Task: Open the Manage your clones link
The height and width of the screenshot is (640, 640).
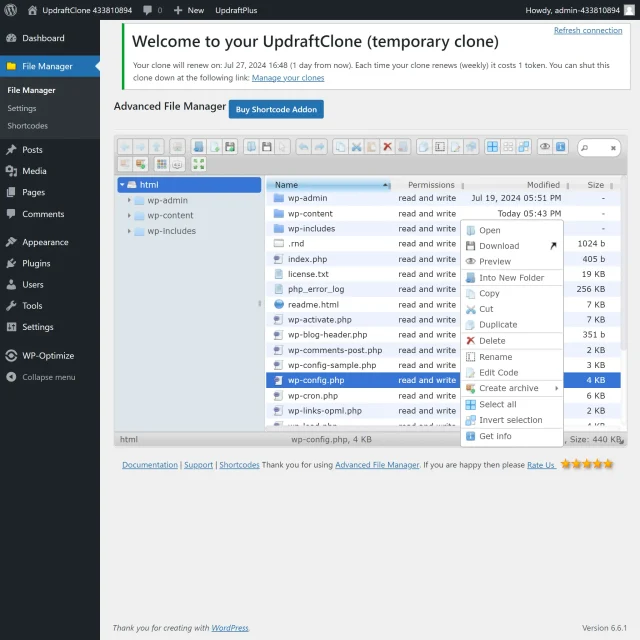Action: pos(287,78)
